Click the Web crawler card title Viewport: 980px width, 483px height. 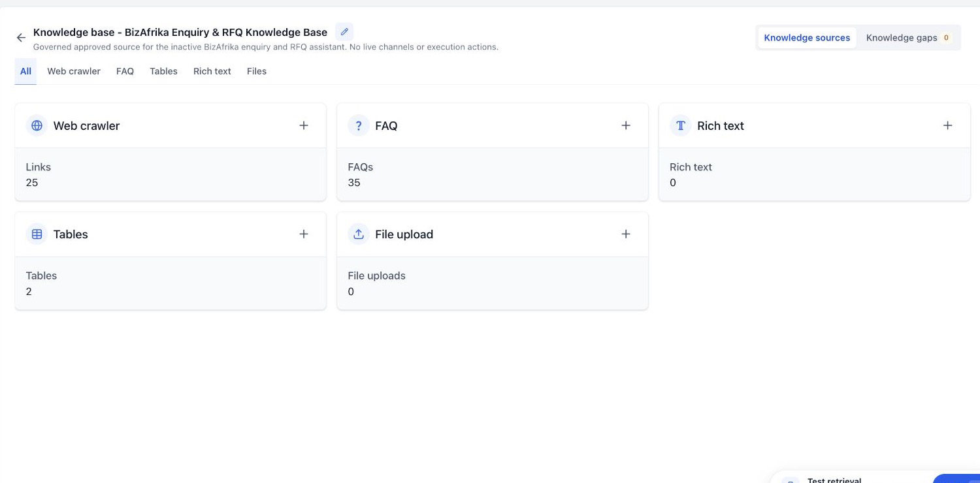[x=86, y=126]
